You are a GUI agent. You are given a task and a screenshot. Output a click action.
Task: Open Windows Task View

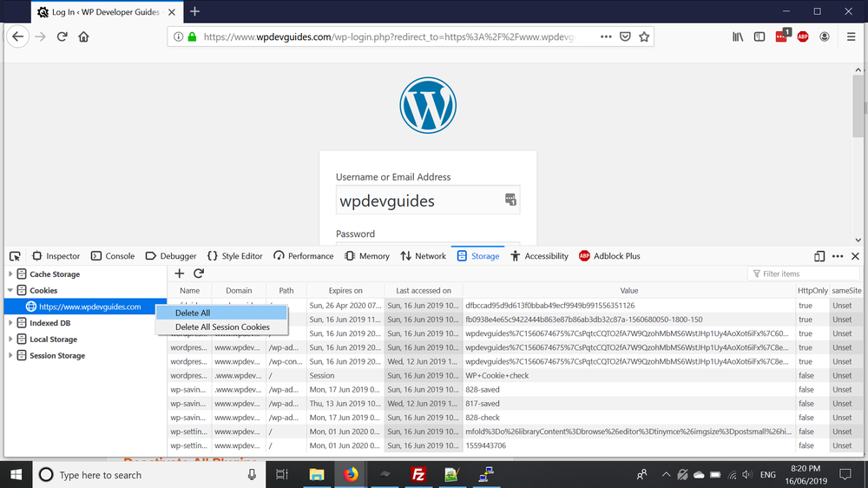pyautogui.click(x=282, y=475)
